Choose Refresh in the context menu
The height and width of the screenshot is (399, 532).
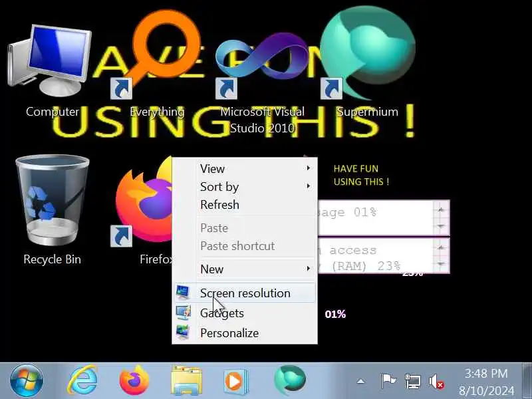[245, 205]
